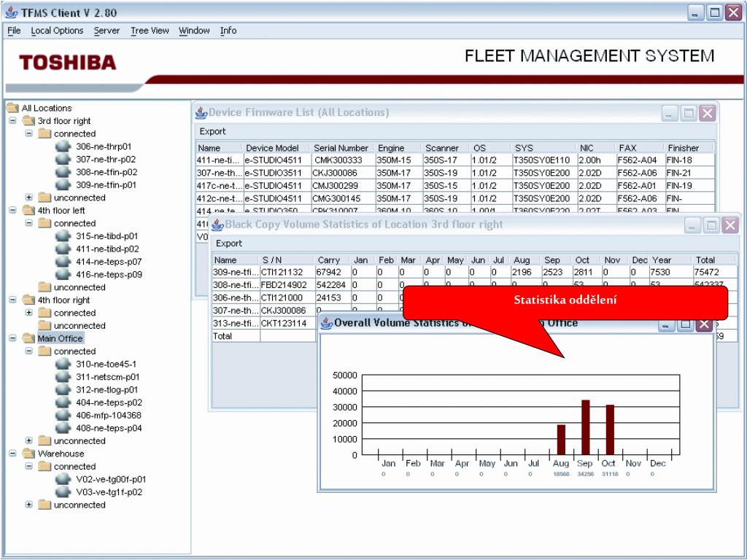Viewport: 747px width, 560px height.
Task: Open the Server menu
Action: pos(107,31)
